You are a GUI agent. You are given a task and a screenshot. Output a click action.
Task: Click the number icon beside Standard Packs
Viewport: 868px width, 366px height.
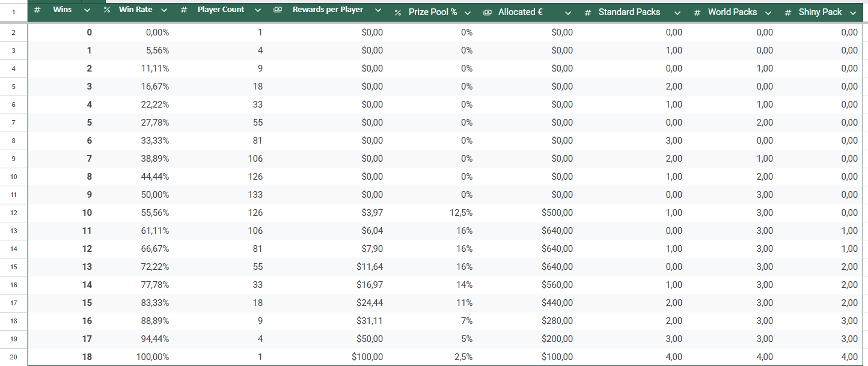[x=587, y=13]
